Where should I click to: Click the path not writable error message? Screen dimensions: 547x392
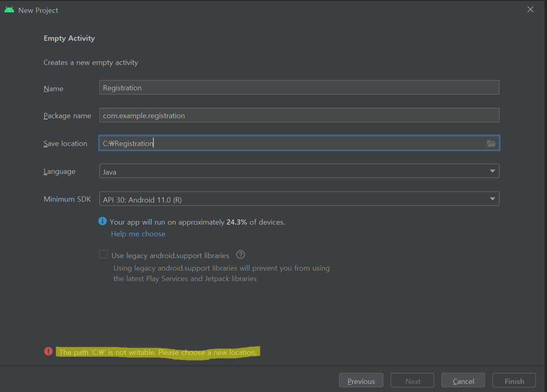point(158,352)
